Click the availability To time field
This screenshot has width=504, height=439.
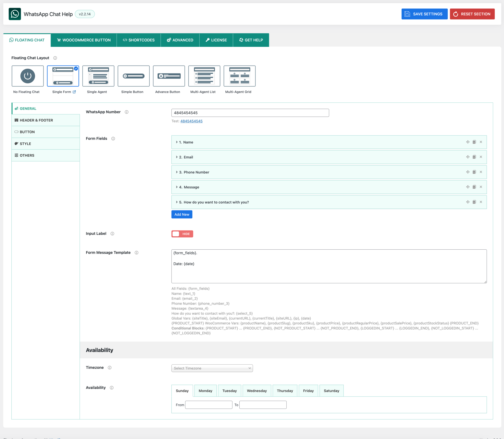[263, 405]
